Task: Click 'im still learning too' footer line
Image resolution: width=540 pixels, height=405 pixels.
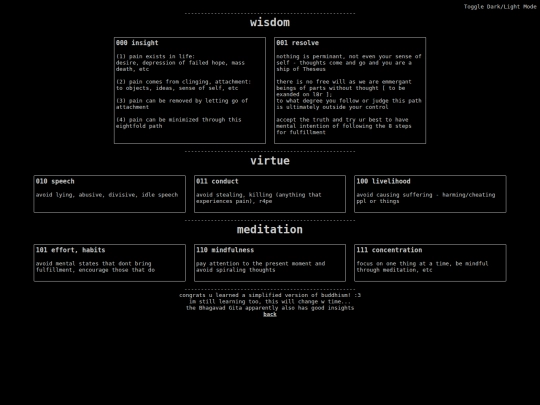Action: coord(270,301)
